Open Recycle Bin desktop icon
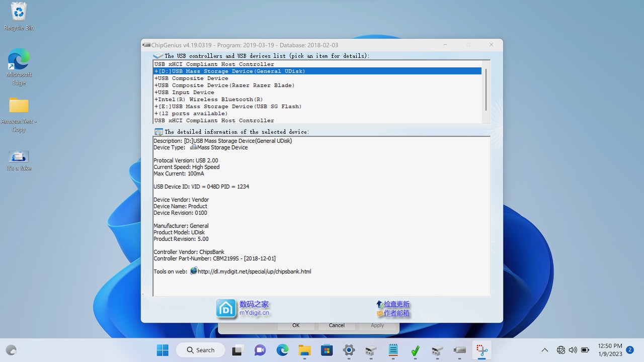 point(19,17)
